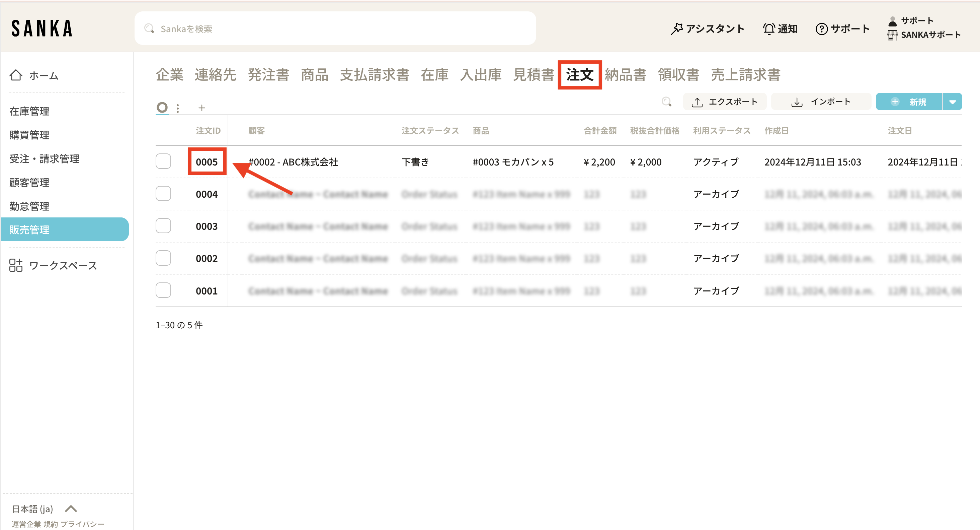Open order ID 0005 link
Screen dimensions: 980x530
(207, 162)
